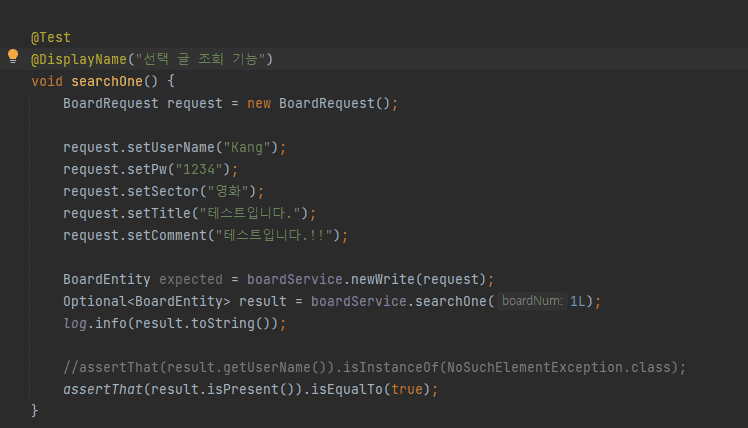Click the setTitle method call

tap(159, 213)
